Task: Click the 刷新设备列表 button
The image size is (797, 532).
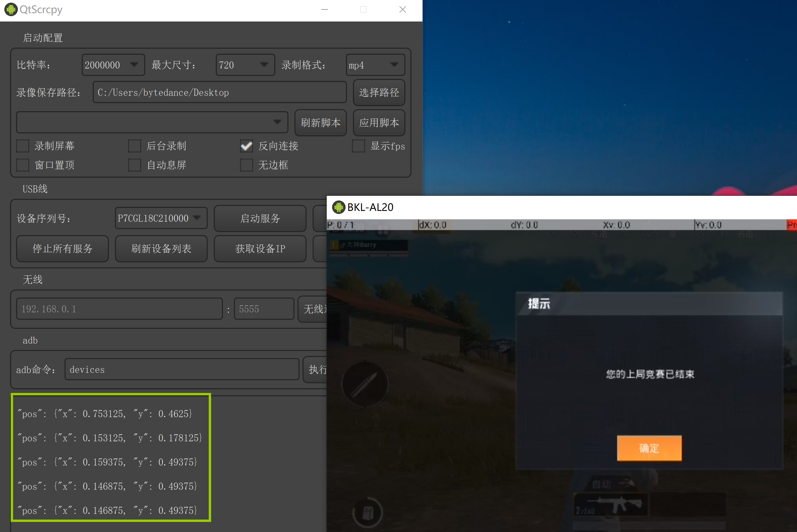Action: [x=161, y=249]
